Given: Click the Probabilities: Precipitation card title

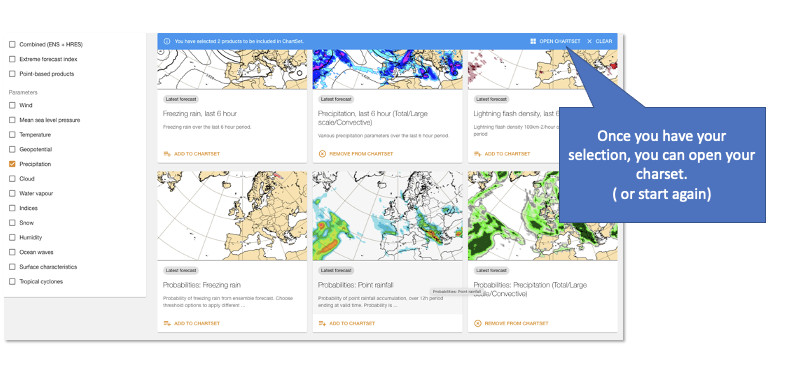Looking at the screenshot, I should 530,289.
